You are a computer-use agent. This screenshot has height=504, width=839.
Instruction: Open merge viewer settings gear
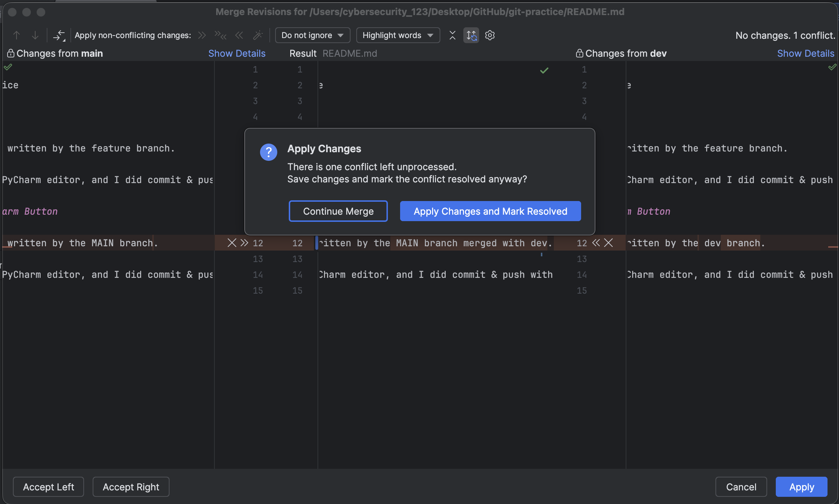tap(490, 35)
